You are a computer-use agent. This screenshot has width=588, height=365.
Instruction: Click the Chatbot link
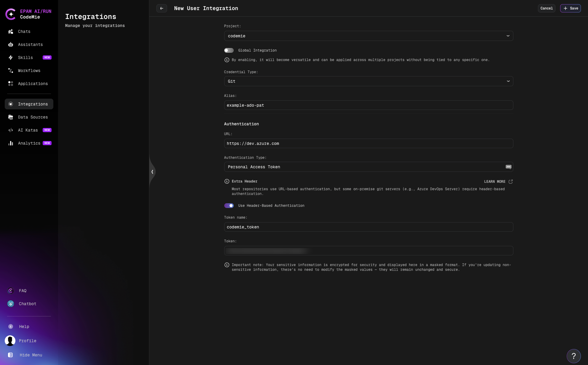(28, 304)
